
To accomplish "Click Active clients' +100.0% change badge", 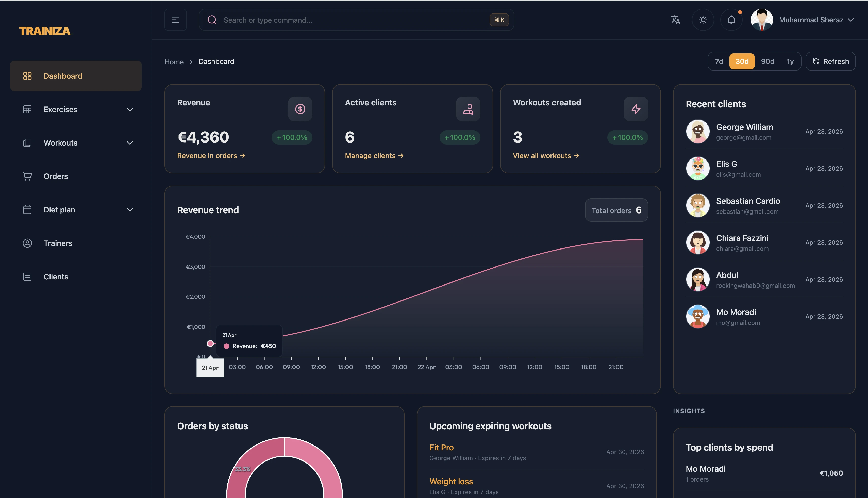I will click(460, 137).
